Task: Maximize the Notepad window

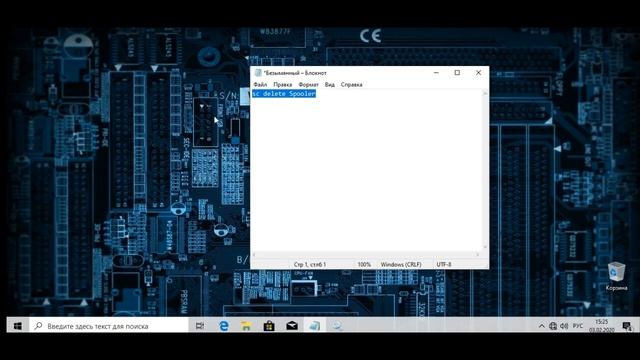Action: pyautogui.click(x=457, y=73)
